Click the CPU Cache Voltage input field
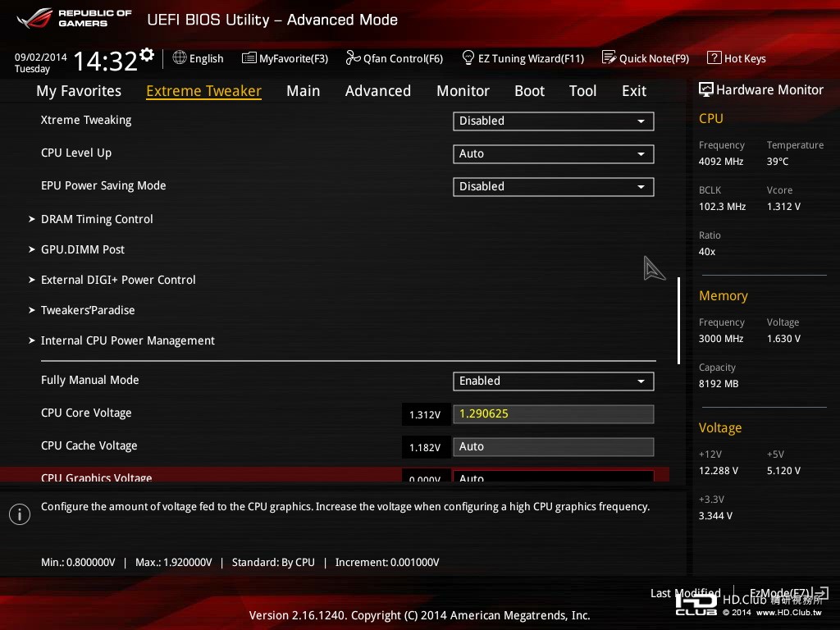The width and height of the screenshot is (840, 630). 554,447
